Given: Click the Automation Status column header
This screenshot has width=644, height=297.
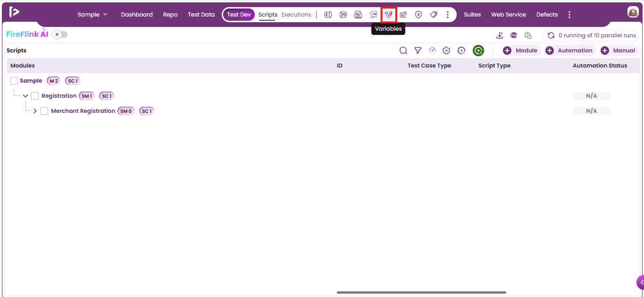Looking at the screenshot, I should pos(600,66).
